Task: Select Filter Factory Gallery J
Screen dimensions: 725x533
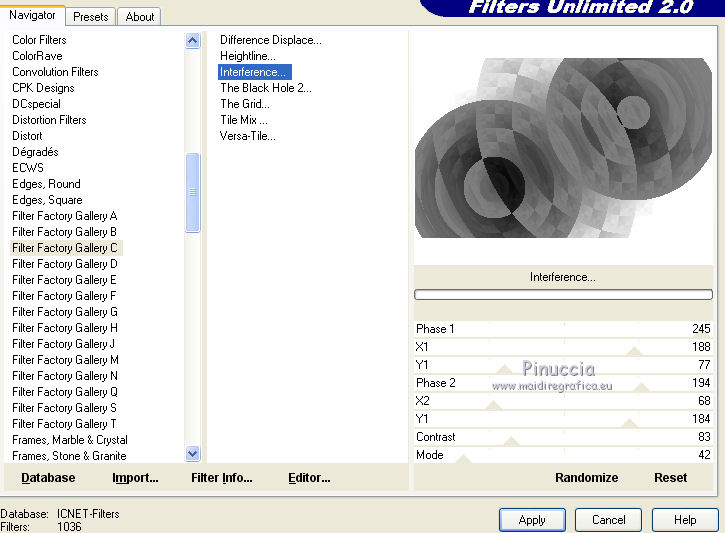Action: pyautogui.click(x=63, y=344)
